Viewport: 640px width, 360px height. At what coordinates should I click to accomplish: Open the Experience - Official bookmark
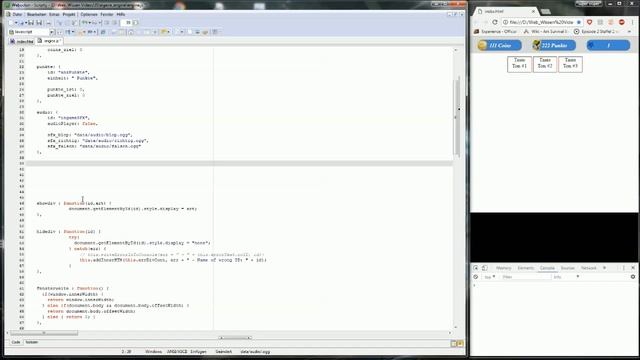coord(495,31)
